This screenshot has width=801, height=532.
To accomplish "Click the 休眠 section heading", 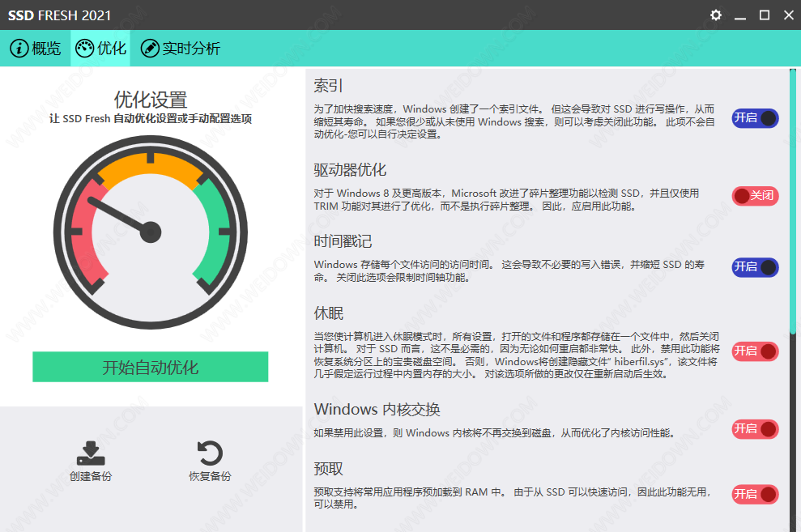I will (329, 313).
